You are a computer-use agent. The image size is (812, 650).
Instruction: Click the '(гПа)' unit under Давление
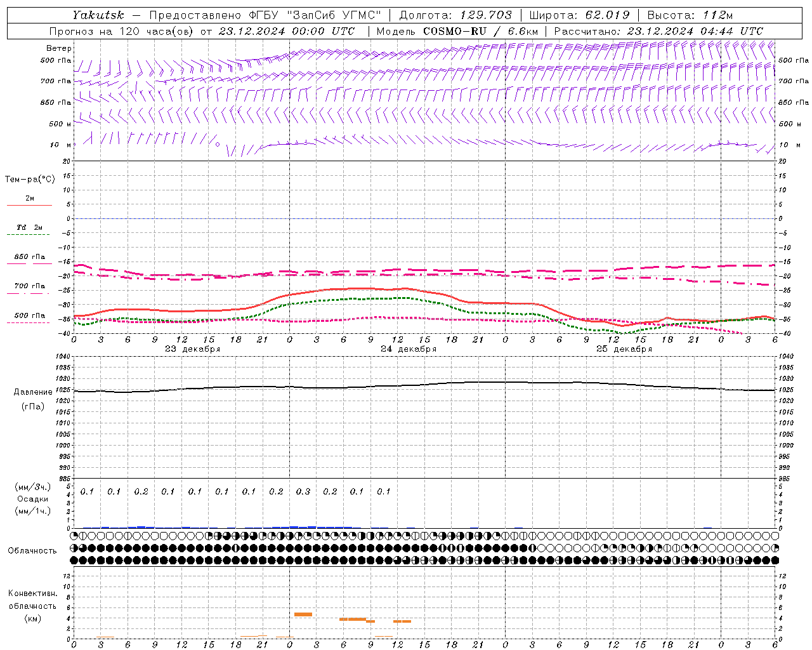(x=33, y=406)
